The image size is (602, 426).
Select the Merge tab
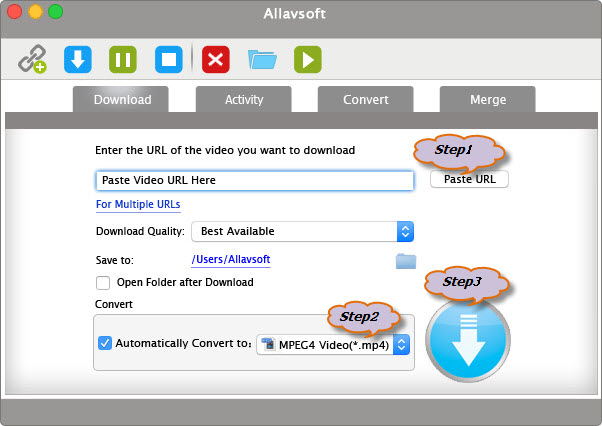pyautogui.click(x=488, y=99)
